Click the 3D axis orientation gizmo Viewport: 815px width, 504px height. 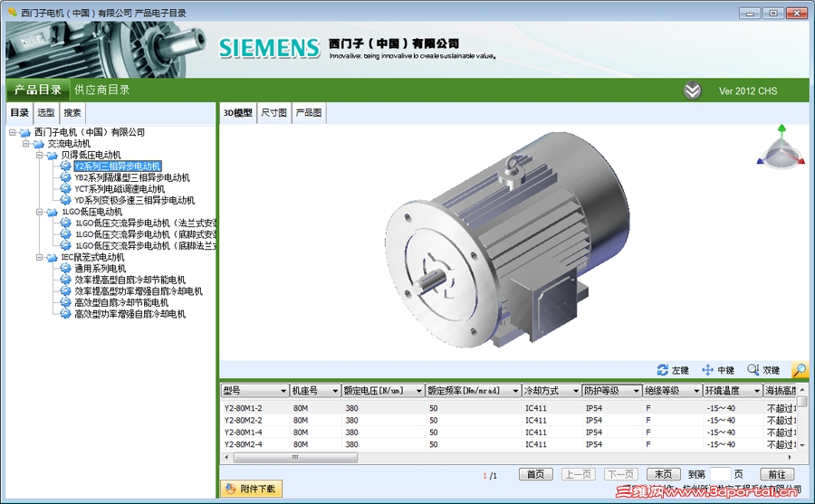coord(781,147)
